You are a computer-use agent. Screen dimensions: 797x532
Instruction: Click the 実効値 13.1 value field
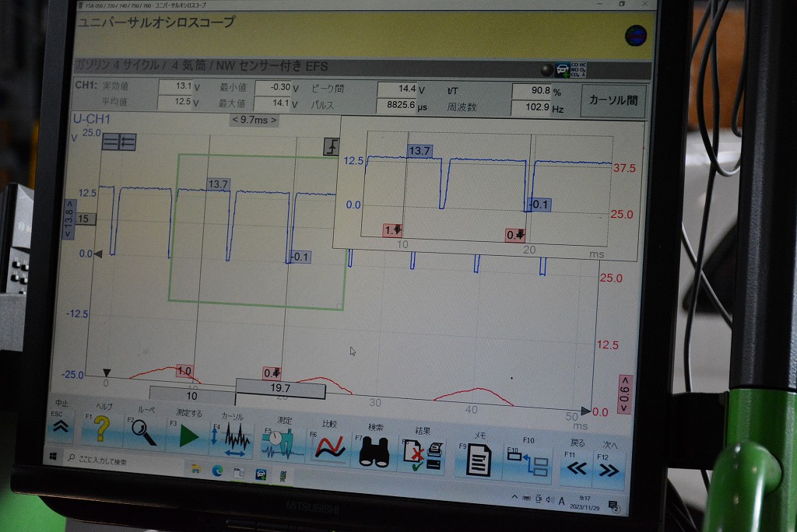pyautogui.click(x=175, y=86)
